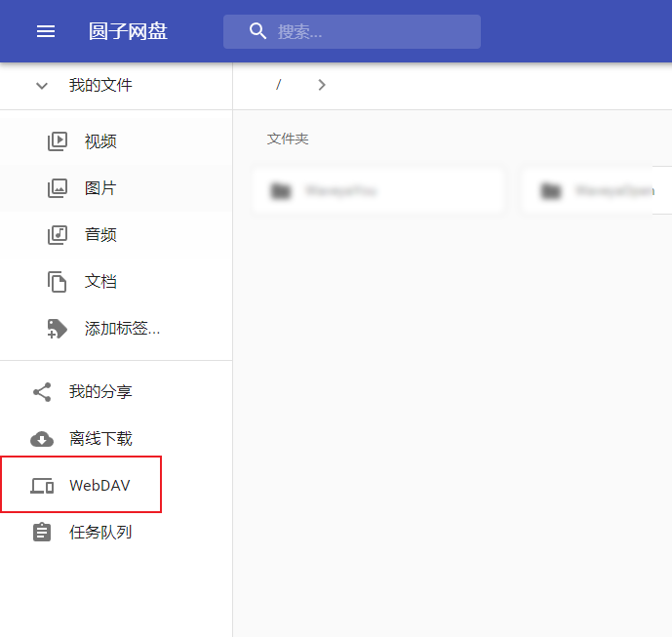This screenshot has height=637, width=672.
Task: Open the 视频 video category icon
Action: click(58, 141)
